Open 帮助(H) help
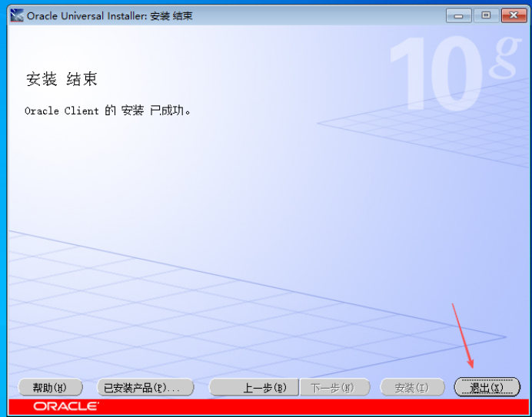Image resolution: width=532 pixels, height=417 pixels. [x=50, y=387]
